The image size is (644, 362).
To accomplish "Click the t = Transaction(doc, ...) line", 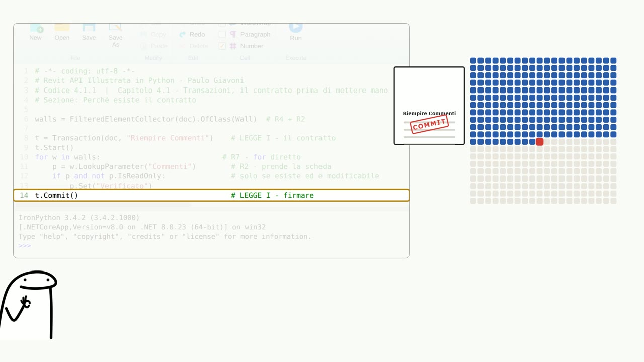I will (x=185, y=138).
